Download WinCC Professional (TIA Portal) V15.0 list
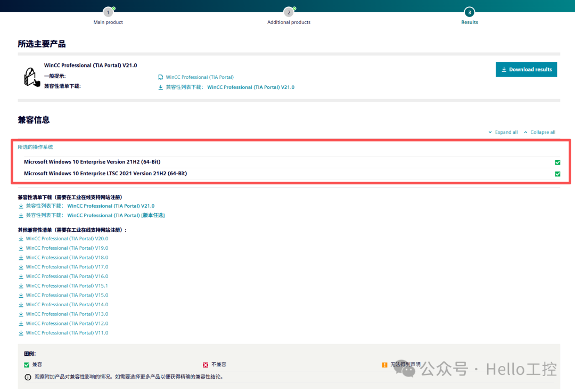Viewport: 575px width, 392px height. pyautogui.click(x=67, y=295)
